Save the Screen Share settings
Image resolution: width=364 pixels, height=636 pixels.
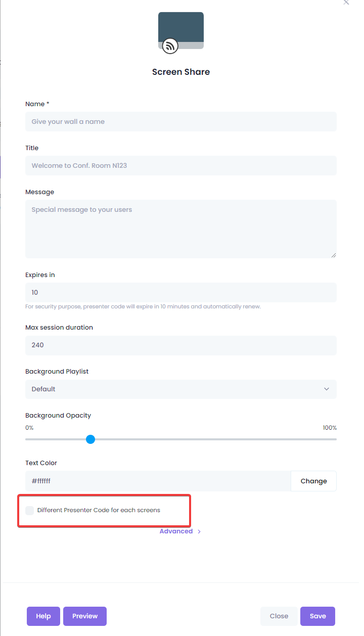tap(318, 616)
